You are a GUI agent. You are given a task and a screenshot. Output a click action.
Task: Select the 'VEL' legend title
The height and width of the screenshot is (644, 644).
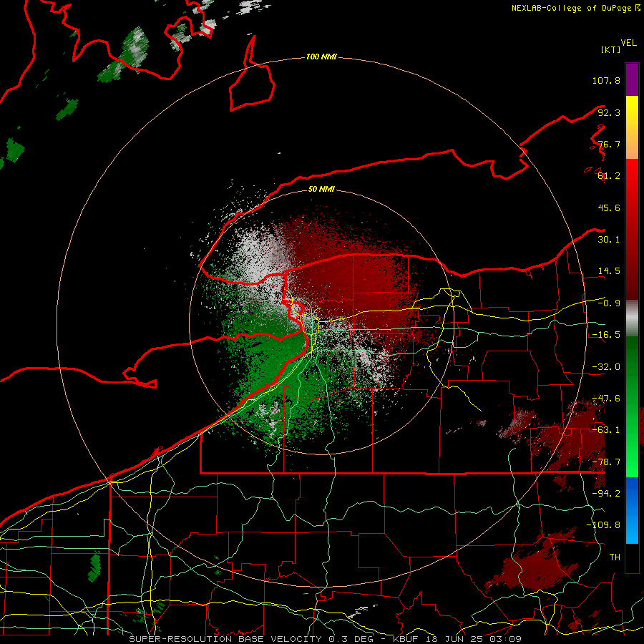pos(628,43)
